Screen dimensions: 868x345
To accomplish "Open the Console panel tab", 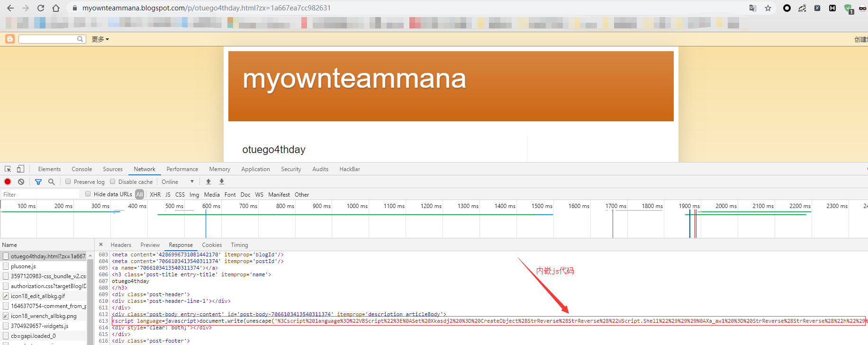I will pos(82,169).
